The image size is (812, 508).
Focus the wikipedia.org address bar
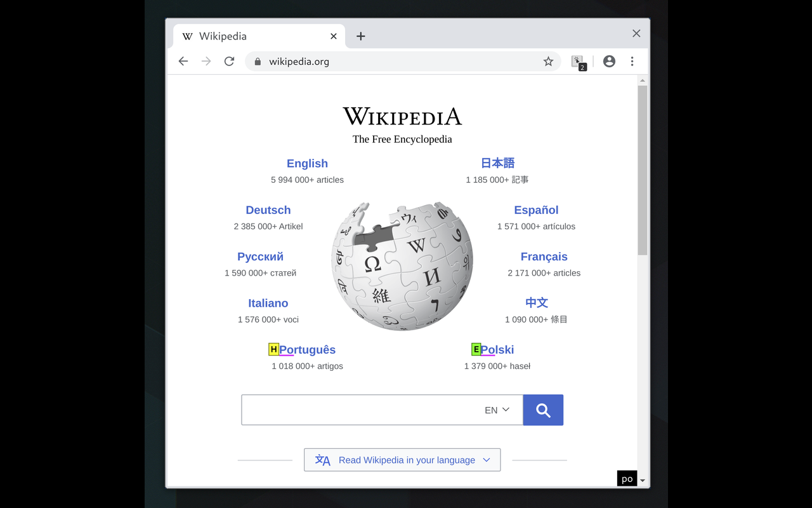point(403,62)
